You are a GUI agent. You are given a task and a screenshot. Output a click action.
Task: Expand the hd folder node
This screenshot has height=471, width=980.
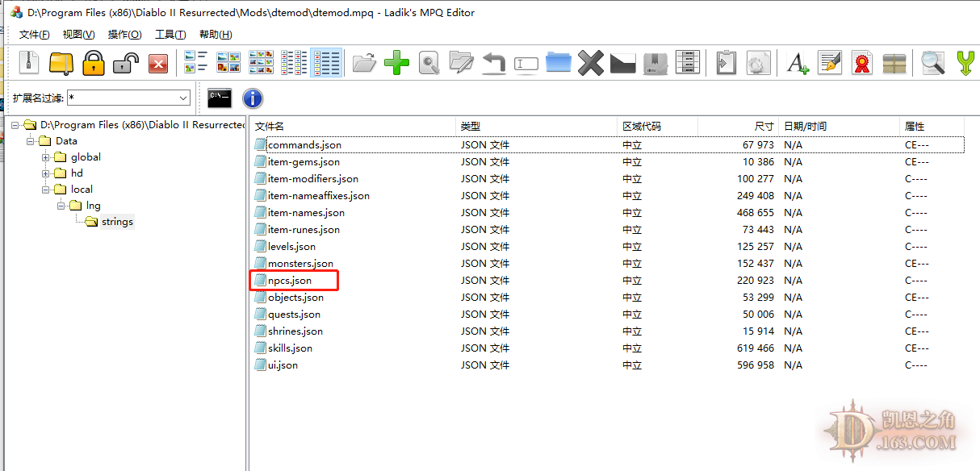(x=46, y=173)
